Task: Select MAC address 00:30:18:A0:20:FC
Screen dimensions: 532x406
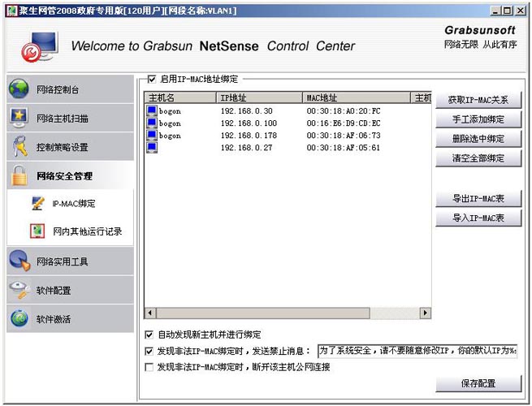Action: click(x=344, y=111)
